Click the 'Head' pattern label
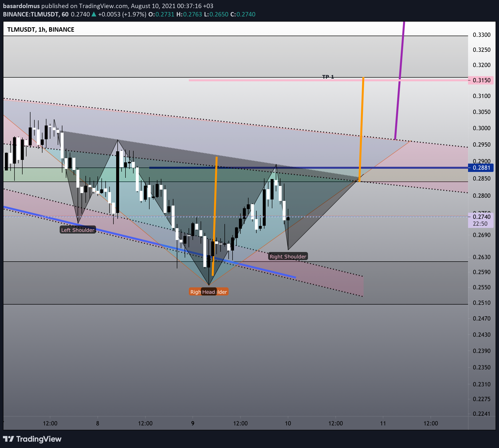The height and width of the screenshot is (448, 499). point(209,292)
